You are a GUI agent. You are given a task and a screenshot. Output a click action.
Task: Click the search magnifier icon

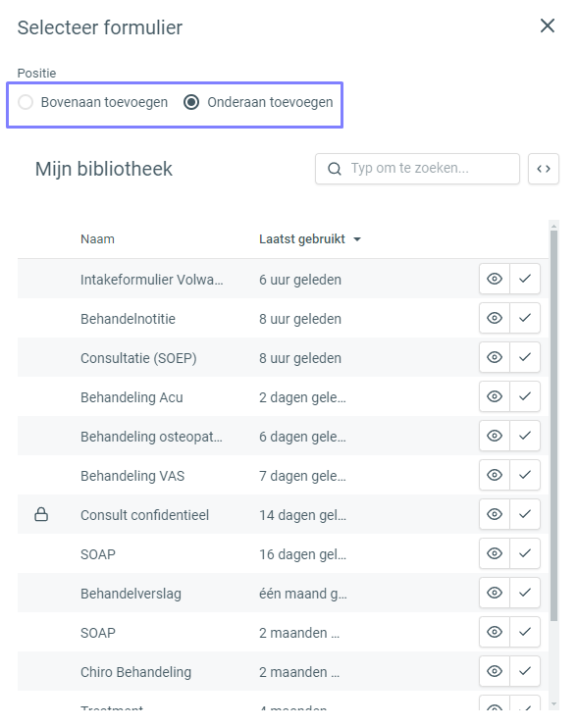(335, 169)
